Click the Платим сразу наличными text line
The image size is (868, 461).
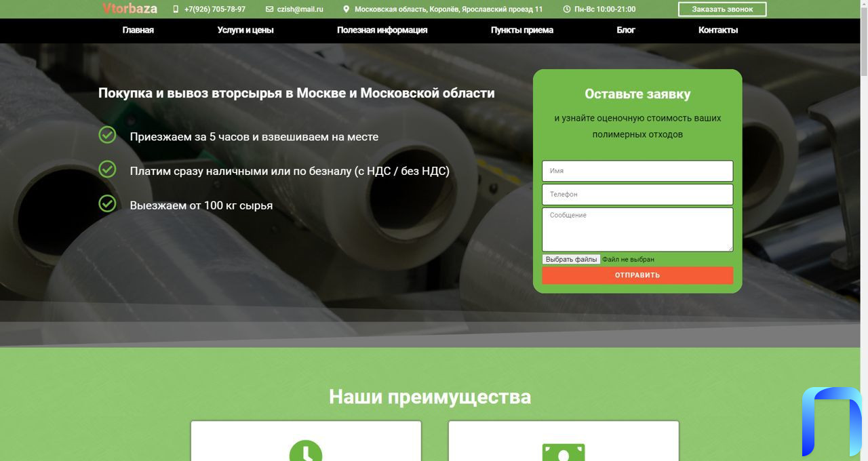[290, 171]
